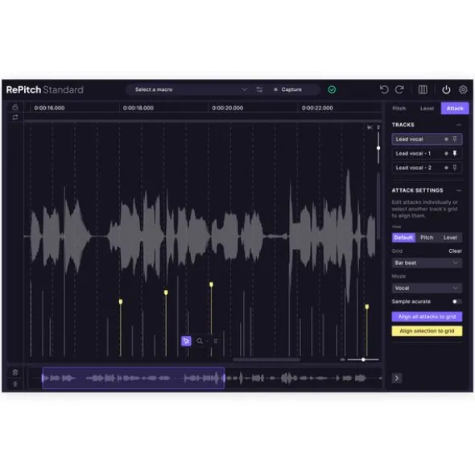Click the horizontal fit icon above vertical slider

(x=370, y=127)
